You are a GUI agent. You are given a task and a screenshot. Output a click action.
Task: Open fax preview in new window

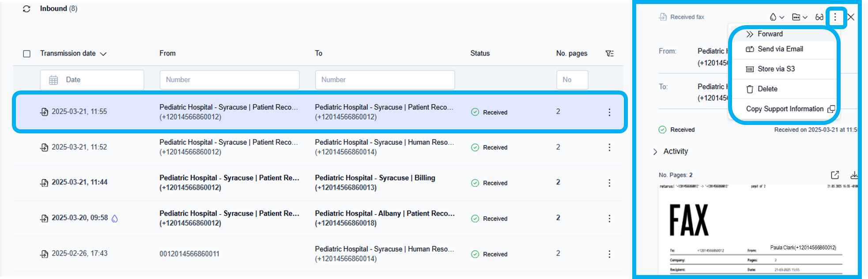(x=834, y=175)
